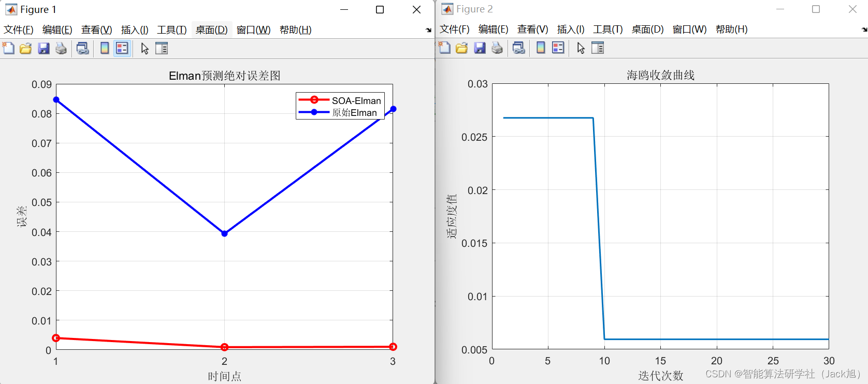This screenshot has width=868, height=384.
Task: Open Property Inspector icon in Figure 2
Action: [x=598, y=48]
